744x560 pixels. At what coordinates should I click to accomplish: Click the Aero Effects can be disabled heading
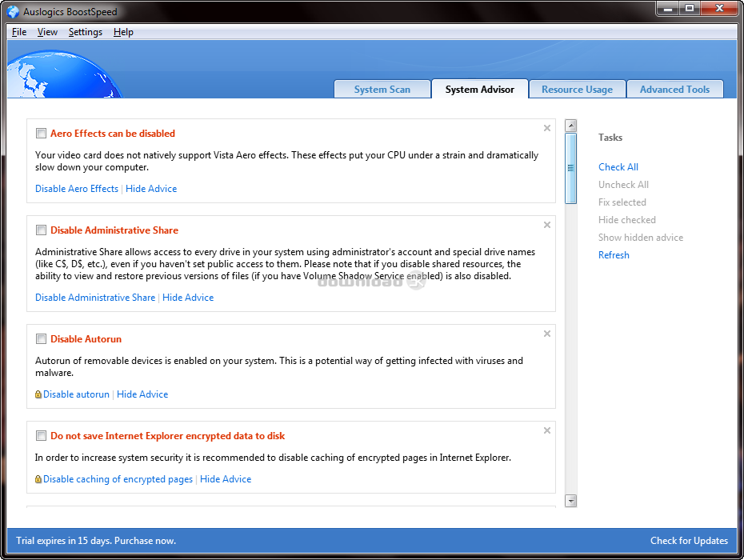(113, 134)
